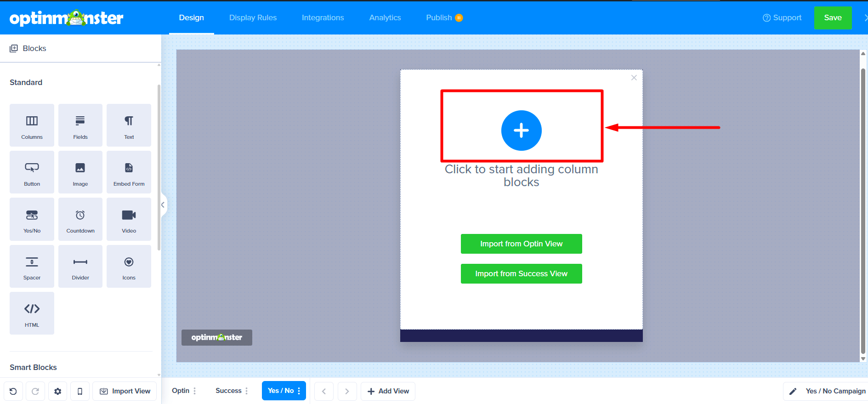This screenshot has height=404, width=868.
Task: Switch to the Success view
Action: 228,391
